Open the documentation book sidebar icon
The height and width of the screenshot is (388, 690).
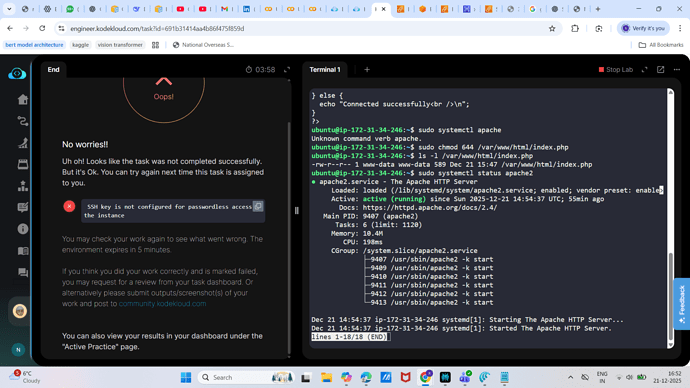(23, 251)
